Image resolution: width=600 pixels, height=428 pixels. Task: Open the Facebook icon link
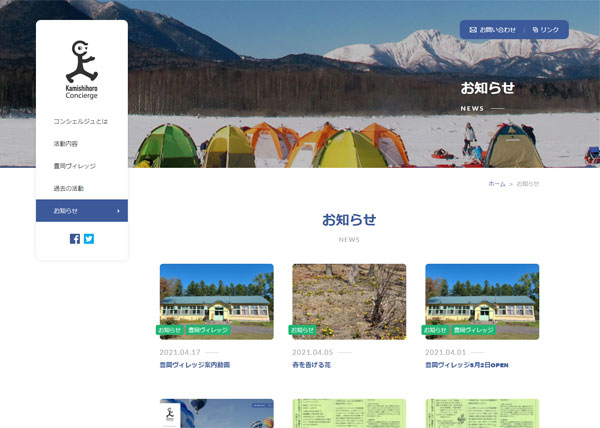coord(75,239)
